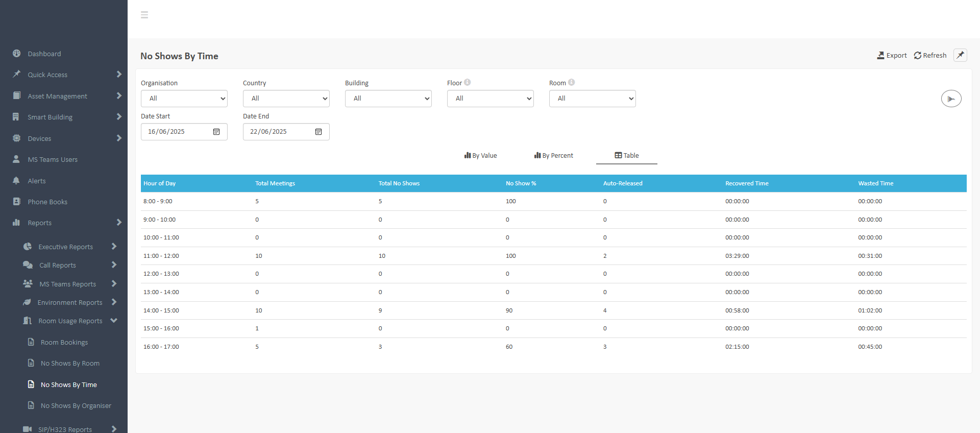980x433 pixels.
Task: Expand the Asset Management chevron
Action: point(119,95)
